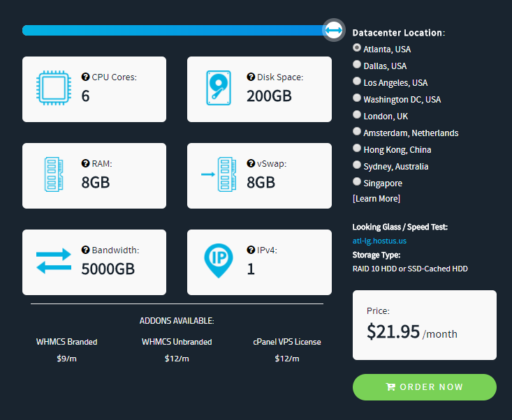Open atl-lg.hostus.us looking glass link
The image size is (512, 420).
[380, 241]
